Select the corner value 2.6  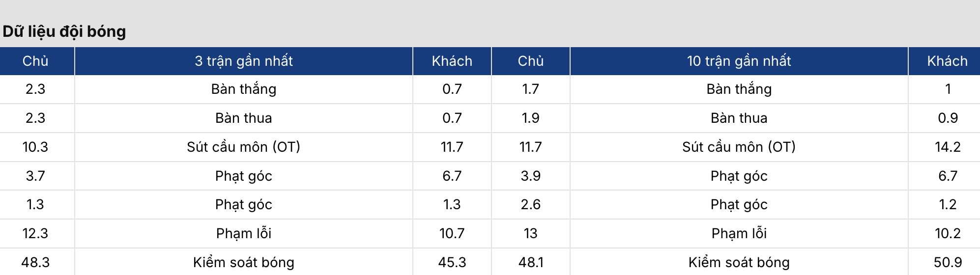[x=530, y=204]
